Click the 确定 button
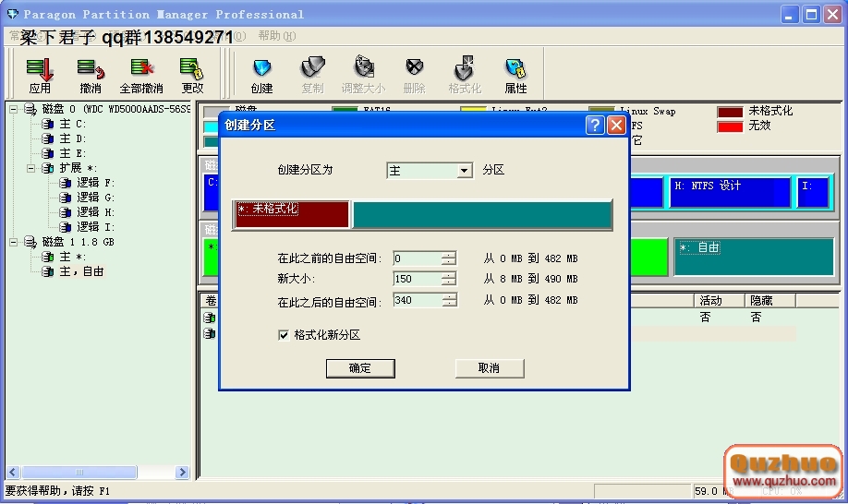 coord(360,368)
